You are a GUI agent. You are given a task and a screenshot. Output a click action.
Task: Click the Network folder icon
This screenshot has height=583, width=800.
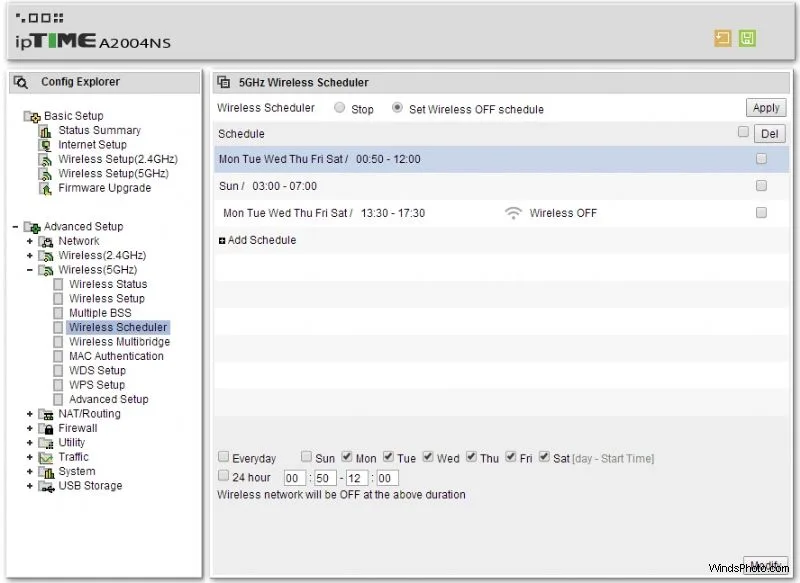pos(46,241)
